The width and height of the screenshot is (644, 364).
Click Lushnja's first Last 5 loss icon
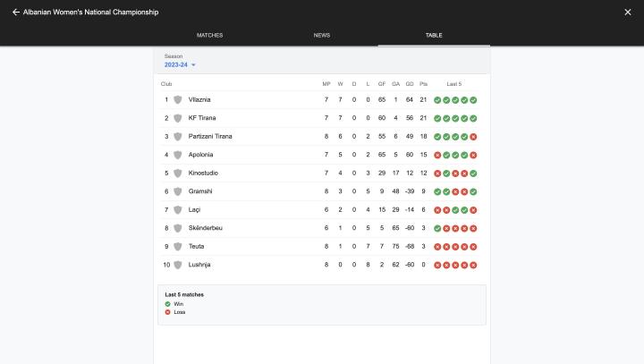[x=437, y=265]
